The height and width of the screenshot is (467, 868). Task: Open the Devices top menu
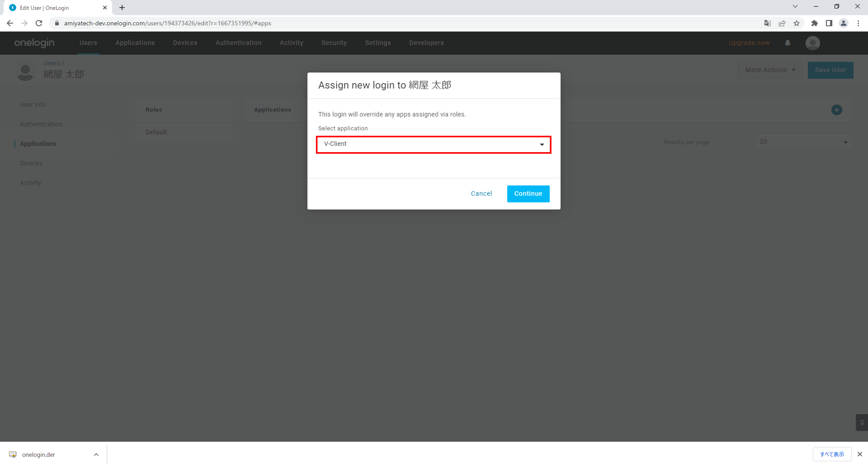185,43
